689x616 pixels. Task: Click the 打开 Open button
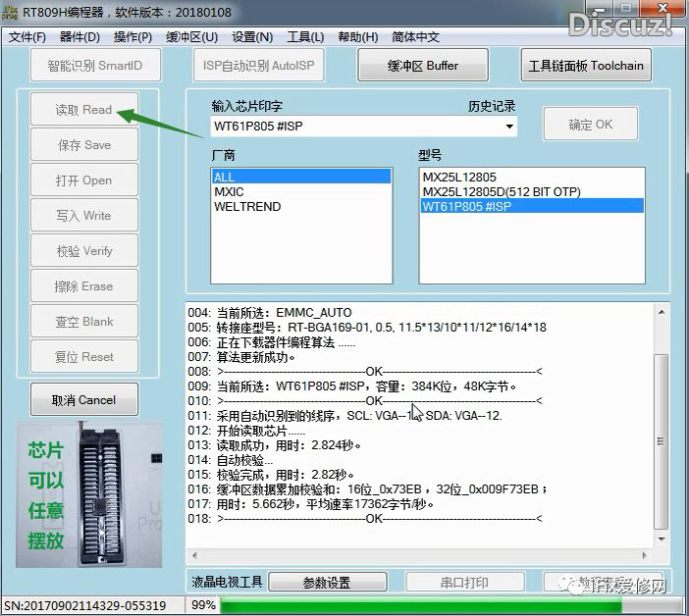pyautogui.click(x=84, y=180)
